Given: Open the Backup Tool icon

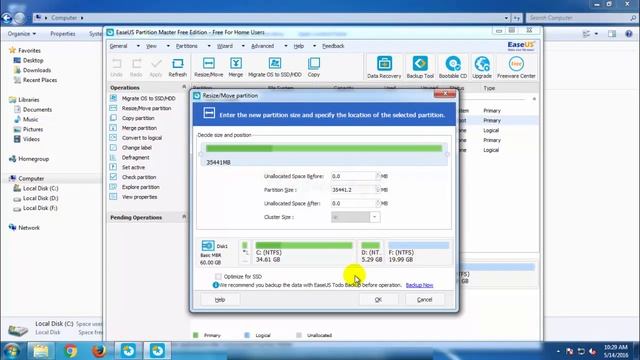Looking at the screenshot, I should pos(420,67).
